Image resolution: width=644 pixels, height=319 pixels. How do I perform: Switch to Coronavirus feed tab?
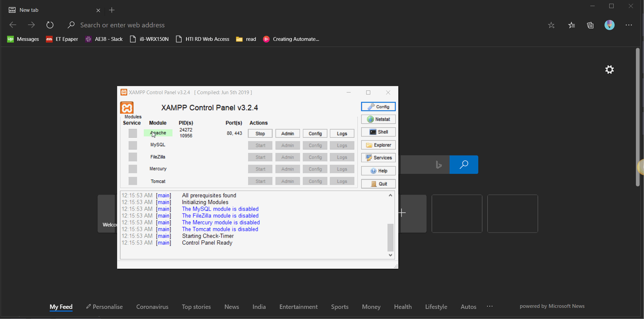pyautogui.click(x=152, y=307)
